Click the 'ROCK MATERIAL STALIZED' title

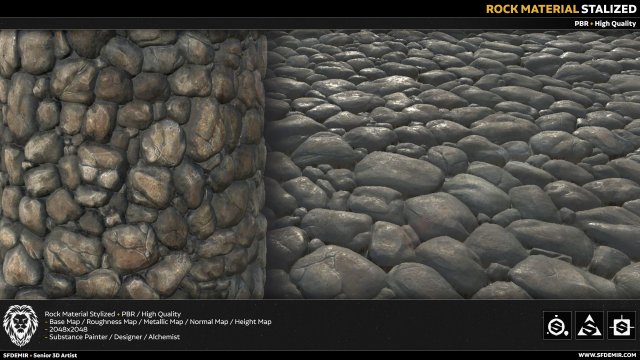(561, 9)
